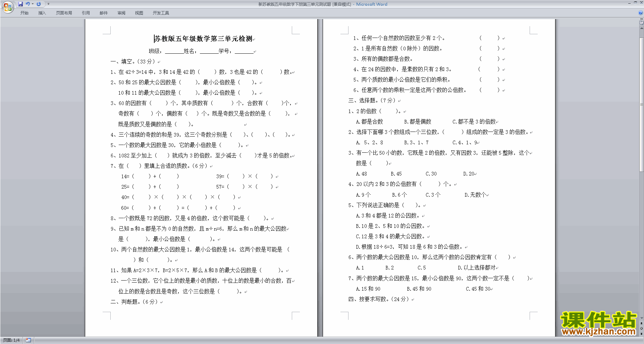Screen dimensions: 644x344
Task: Click the 页面: 1/4 status indicator
Action: pyautogui.click(x=11, y=340)
